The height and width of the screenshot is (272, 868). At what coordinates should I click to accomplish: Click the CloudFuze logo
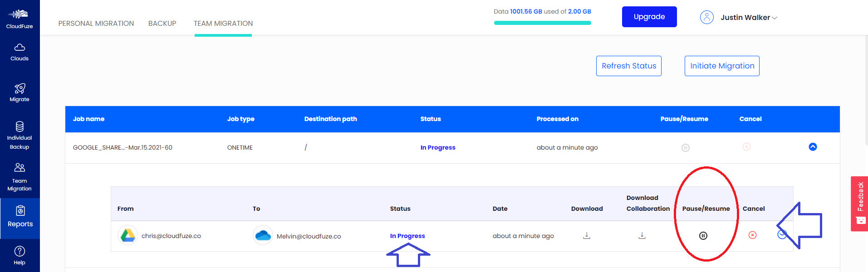20,18
